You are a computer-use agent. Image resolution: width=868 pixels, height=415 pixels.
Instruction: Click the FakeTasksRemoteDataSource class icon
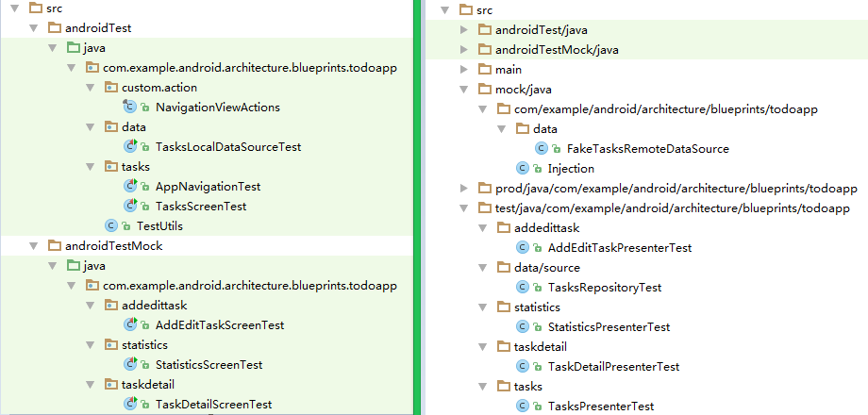[542, 148]
